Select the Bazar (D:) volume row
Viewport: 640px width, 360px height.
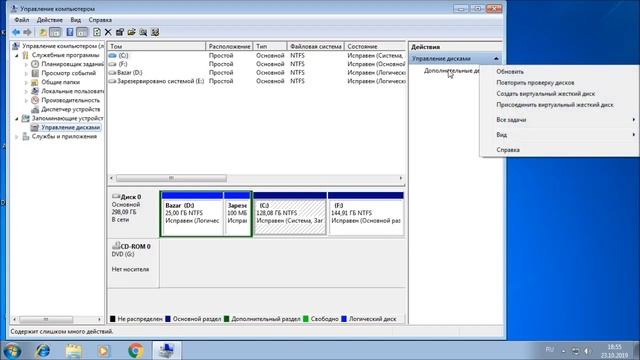(257, 72)
